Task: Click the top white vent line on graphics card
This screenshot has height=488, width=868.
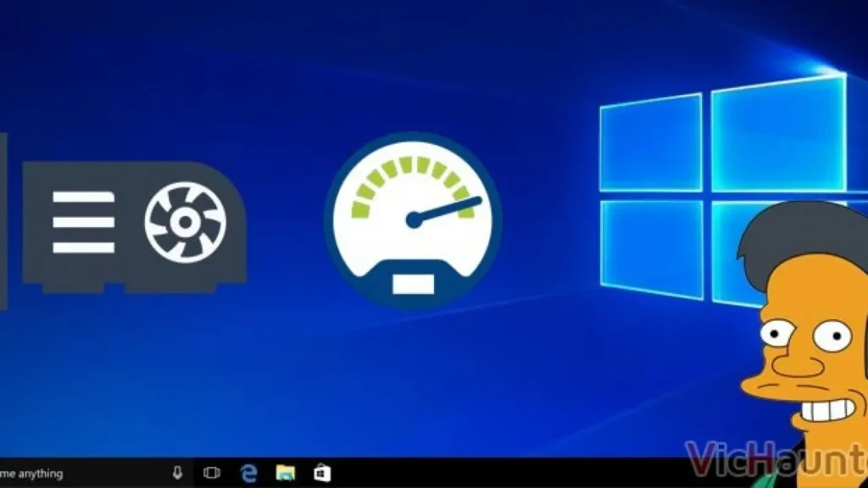Action: 83,197
